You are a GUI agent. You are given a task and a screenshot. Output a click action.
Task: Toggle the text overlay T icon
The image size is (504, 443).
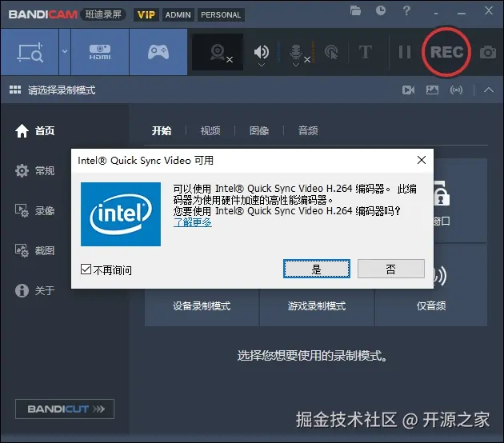tap(366, 52)
